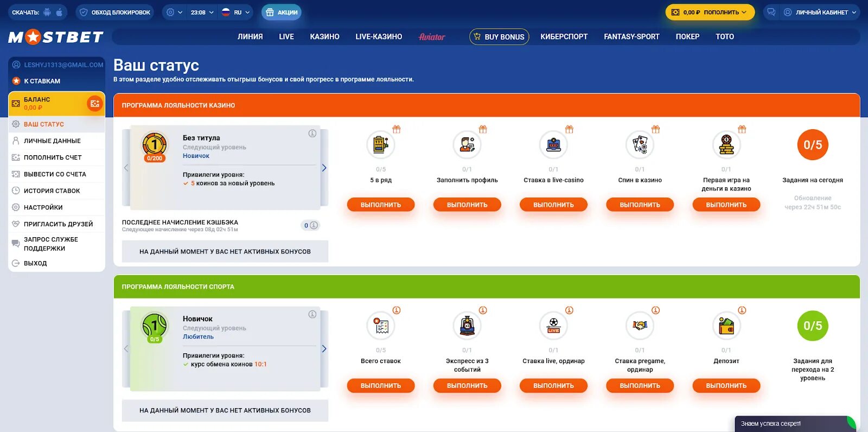
Task: Open the support chat bubble icon
Action: (x=771, y=12)
